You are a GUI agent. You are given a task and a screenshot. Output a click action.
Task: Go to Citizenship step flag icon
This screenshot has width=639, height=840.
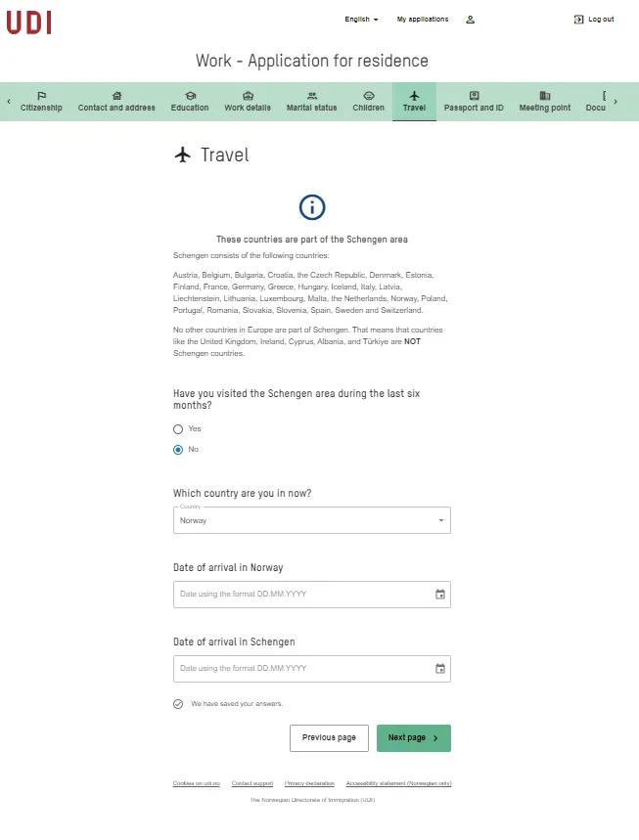(41, 96)
